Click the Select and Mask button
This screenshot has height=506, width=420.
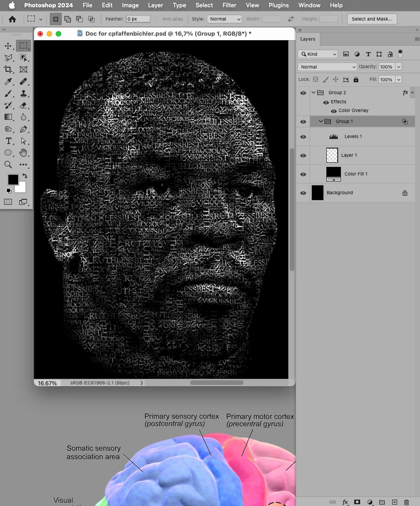[372, 19]
